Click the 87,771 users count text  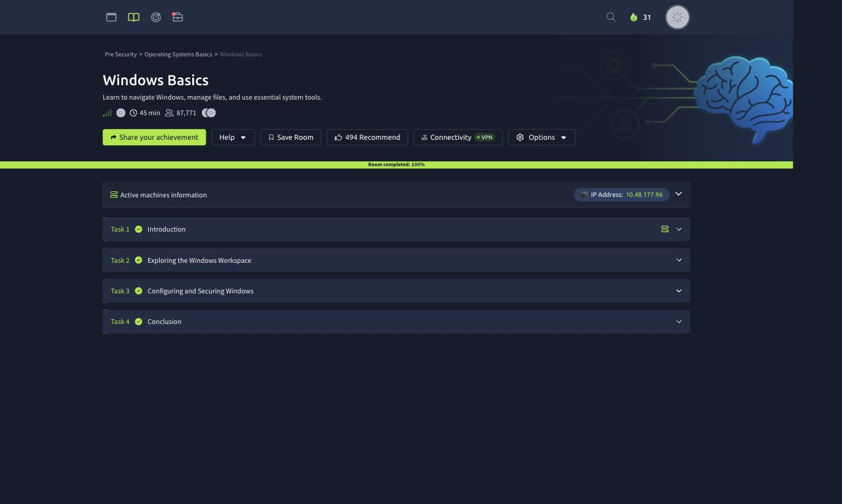[x=186, y=113]
